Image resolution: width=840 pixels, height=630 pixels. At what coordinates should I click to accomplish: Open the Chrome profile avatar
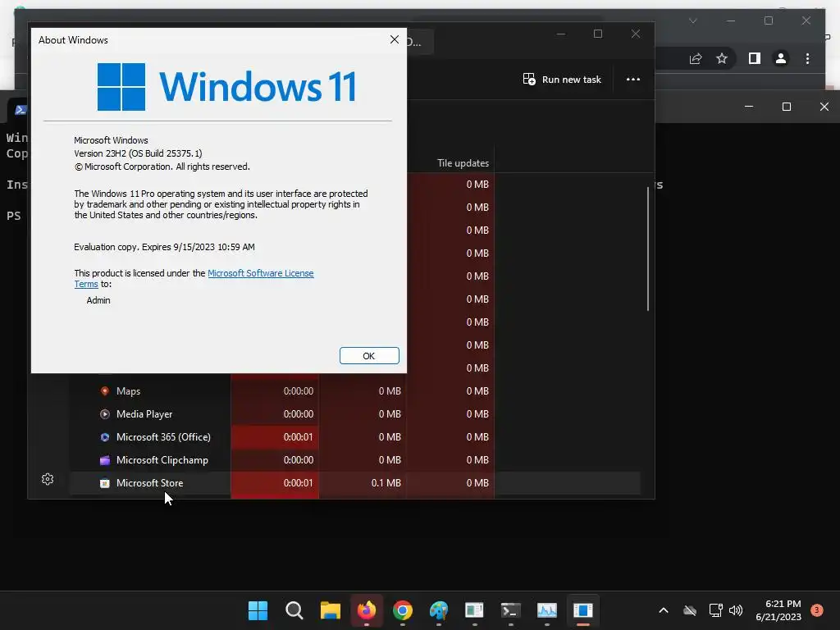[781, 58]
